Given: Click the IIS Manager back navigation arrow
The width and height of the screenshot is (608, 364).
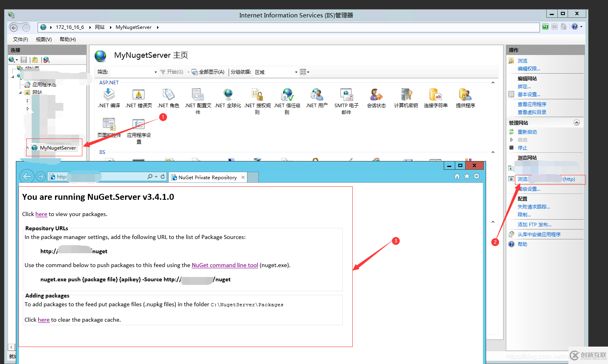Looking at the screenshot, I should [13, 28].
